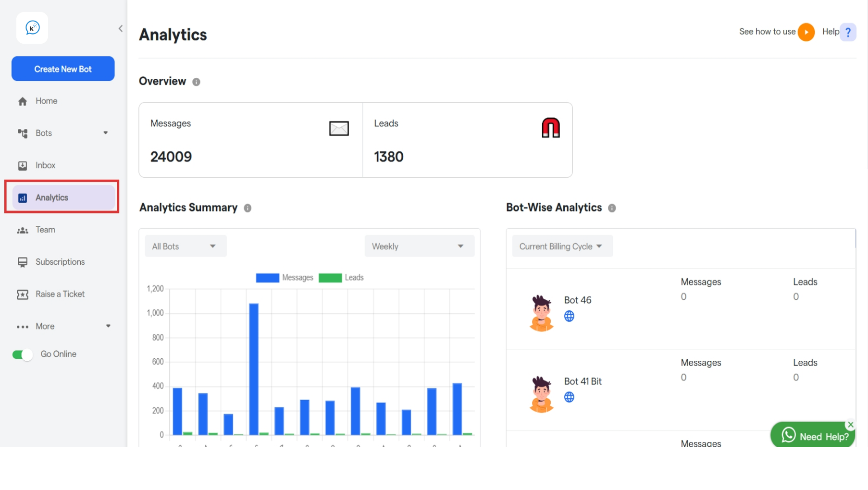Image resolution: width=868 pixels, height=490 pixels.
Task: Click the See how to use link
Action: (x=767, y=32)
